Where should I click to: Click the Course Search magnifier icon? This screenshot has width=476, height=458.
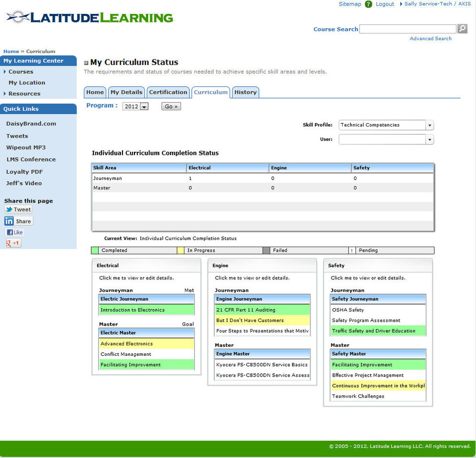coord(462,29)
